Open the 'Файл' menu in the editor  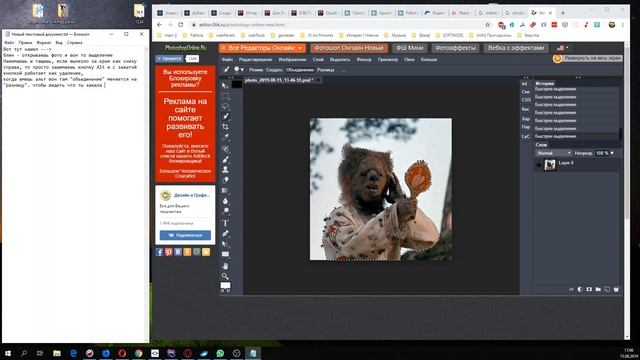point(227,60)
